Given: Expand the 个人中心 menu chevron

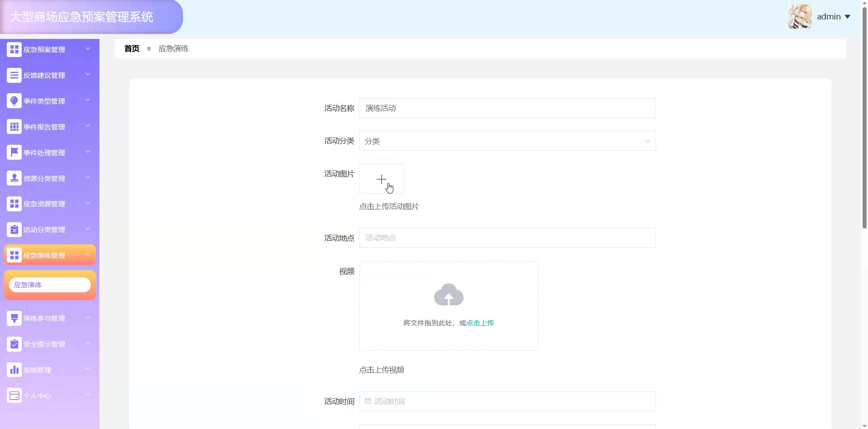Looking at the screenshot, I should pyautogui.click(x=88, y=396).
